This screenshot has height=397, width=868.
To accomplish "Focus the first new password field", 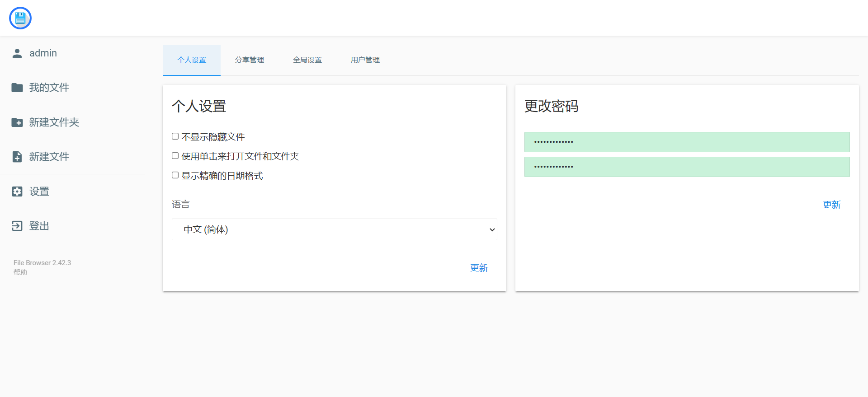I will point(687,142).
